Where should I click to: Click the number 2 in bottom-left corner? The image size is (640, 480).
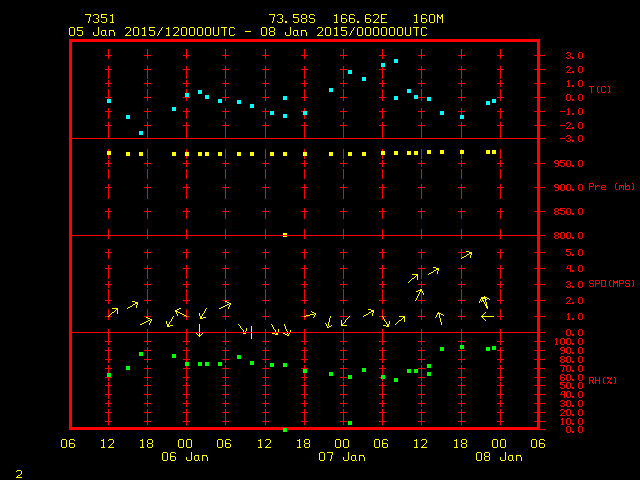point(18,471)
